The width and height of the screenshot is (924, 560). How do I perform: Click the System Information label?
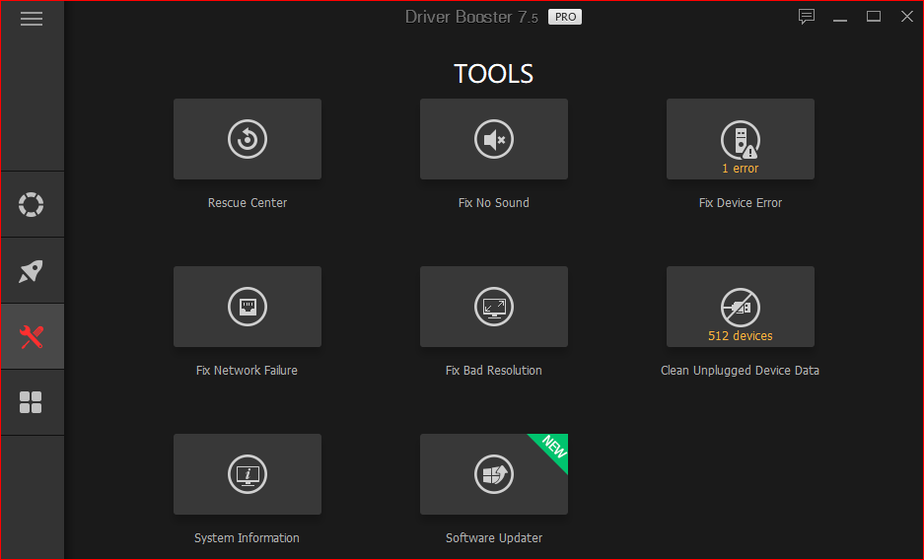tap(247, 537)
